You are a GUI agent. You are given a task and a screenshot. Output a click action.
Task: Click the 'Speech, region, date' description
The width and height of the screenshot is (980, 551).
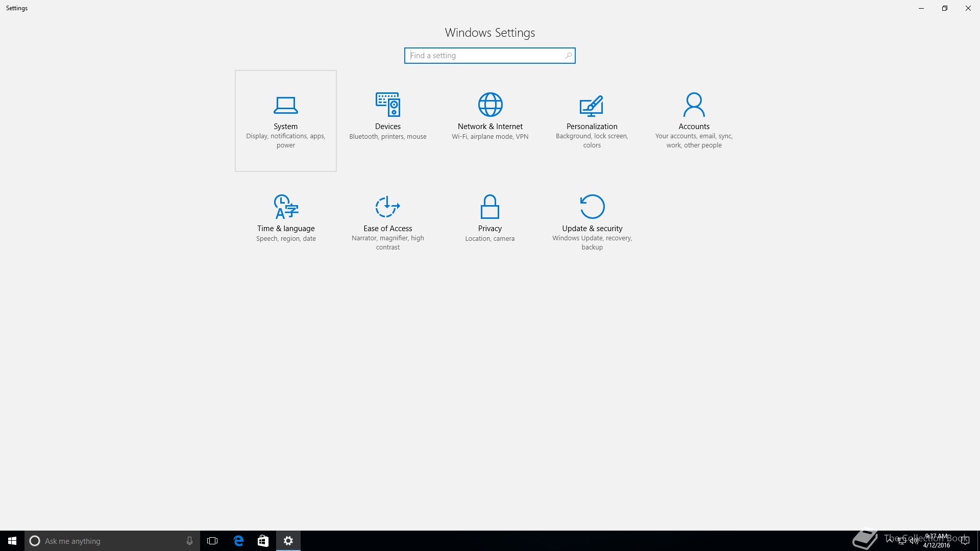click(286, 239)
